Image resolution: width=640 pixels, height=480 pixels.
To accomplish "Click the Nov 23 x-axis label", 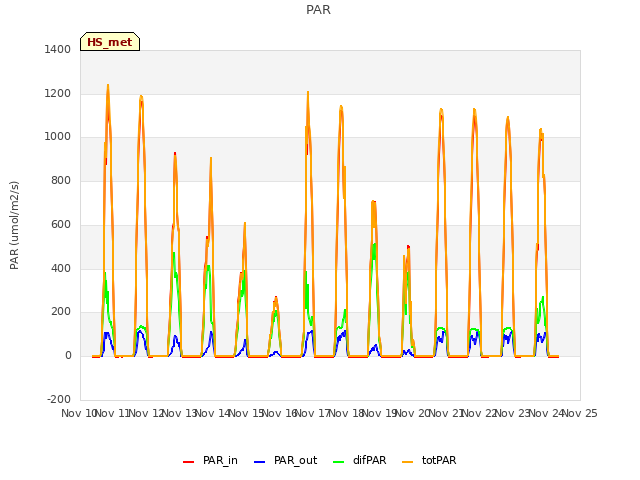I will coord(513,413).
